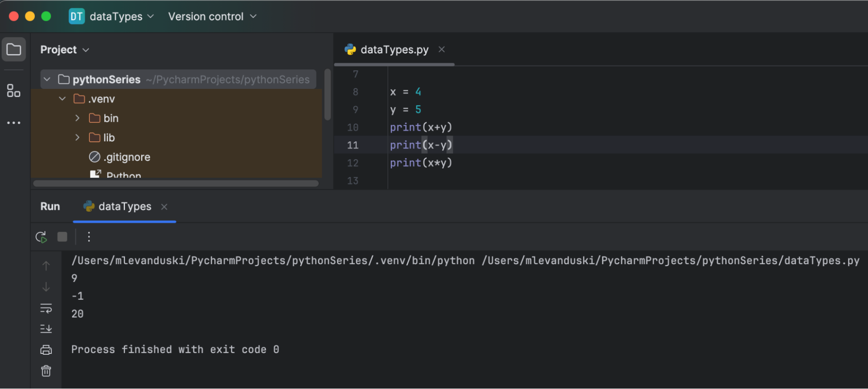Expand the bin folder chevron
The height and width of the screenshot is (389, 868).
(77, 118)
